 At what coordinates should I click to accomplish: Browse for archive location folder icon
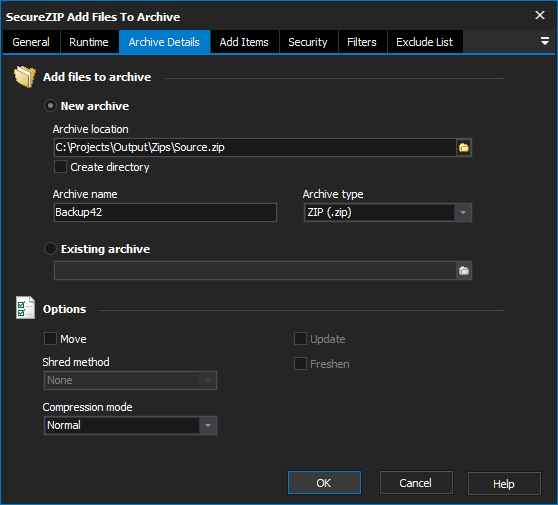click(464, 147)
